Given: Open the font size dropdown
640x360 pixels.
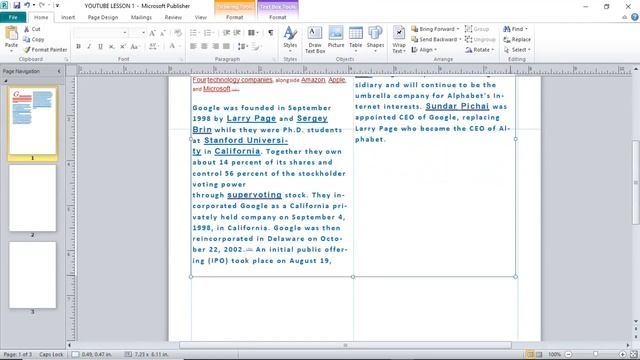Looking at the screenshot, I should (x=143, y=33).
